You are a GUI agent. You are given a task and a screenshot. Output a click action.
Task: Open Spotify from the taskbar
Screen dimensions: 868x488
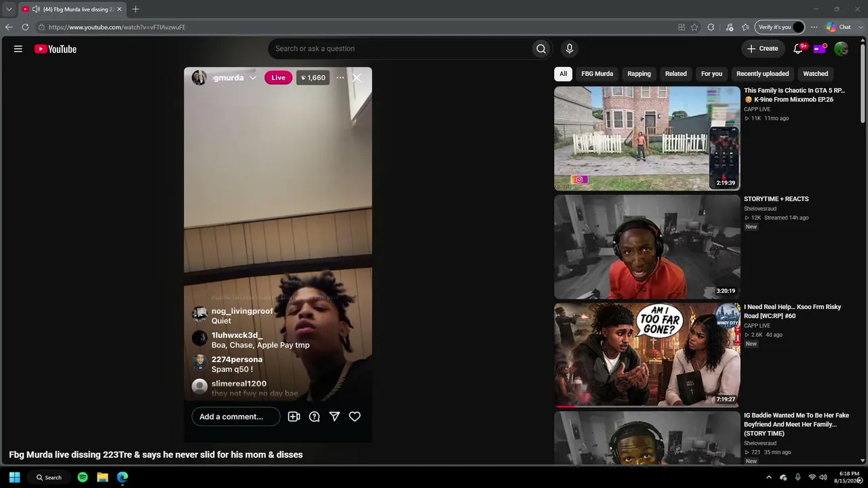[83, 477]
